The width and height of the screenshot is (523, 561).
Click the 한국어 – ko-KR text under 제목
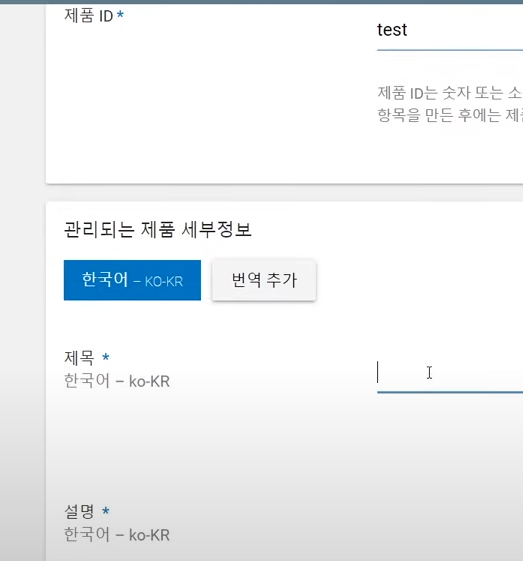pos(117,381)
